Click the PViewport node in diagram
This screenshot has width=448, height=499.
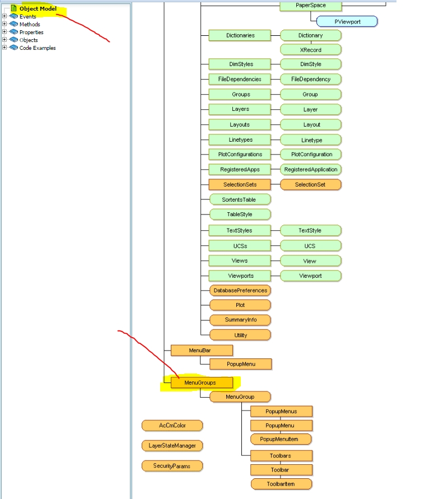click(347, 22)
